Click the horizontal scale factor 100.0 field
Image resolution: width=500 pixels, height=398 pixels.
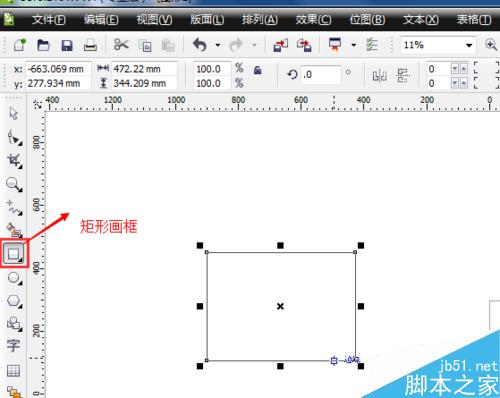point(212,69)
